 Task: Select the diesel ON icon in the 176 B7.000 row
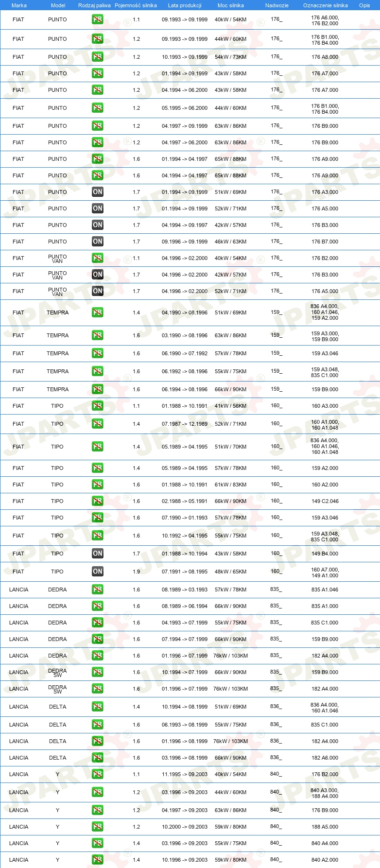(98, 242)
